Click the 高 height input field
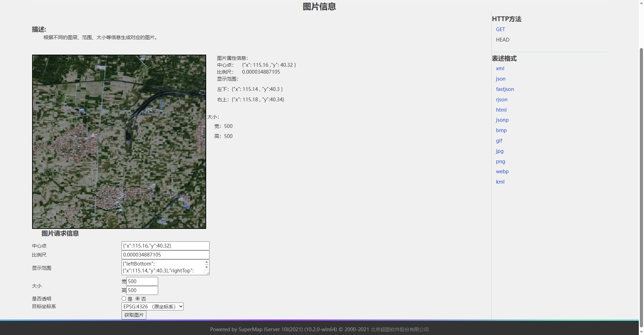Image resolution: width=644 pixels, height=335 pixels. pos(142,290)
